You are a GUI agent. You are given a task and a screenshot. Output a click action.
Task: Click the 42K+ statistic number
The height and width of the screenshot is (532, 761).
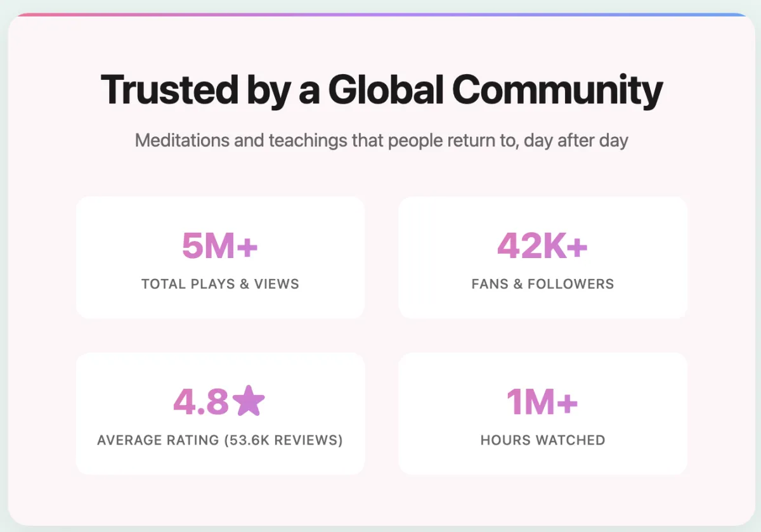coord(542,246)
